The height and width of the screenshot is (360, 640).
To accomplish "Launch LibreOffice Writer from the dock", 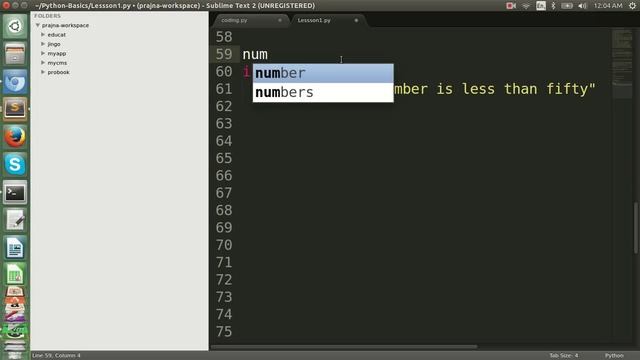I will click(x=15, y=248).
